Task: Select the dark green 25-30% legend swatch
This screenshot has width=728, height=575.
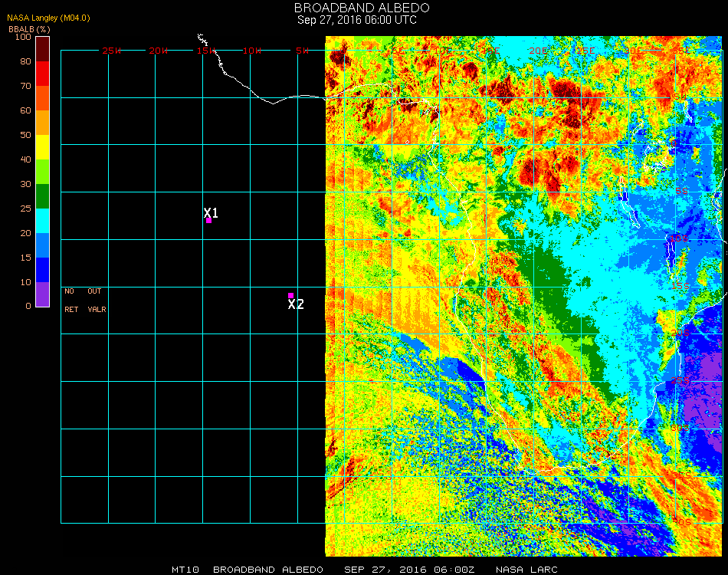Action: pyautogui.click(x=42, y=196)
